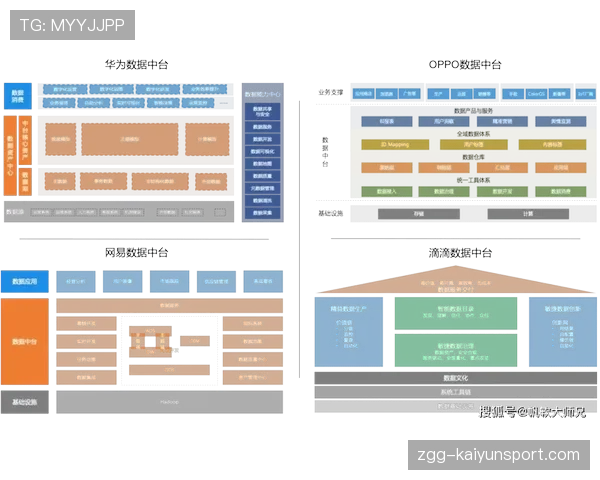
Task: Click the 华为数据中台 diagram title
Action: pyautogui.click(x=137, y=64)
